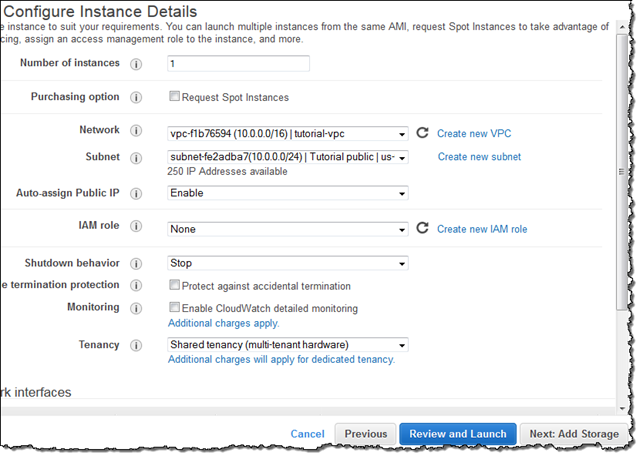Enable Request Spot Instances checkbox

coord(174,96)
